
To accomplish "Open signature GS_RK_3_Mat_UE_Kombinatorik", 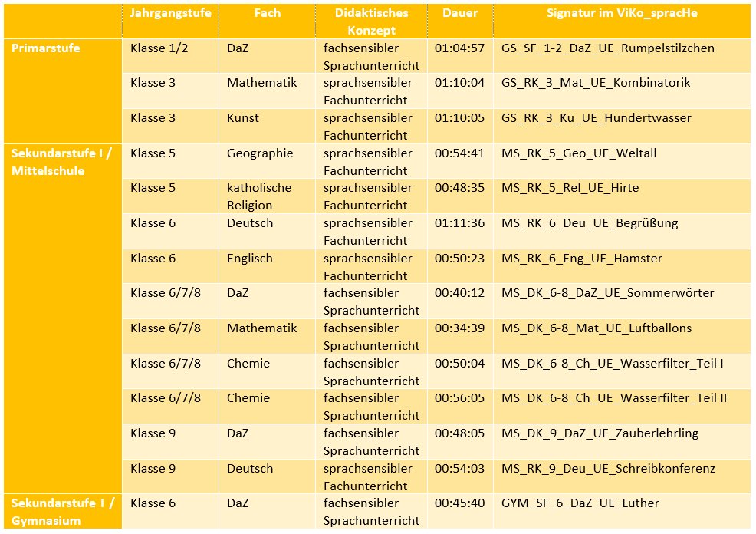I will (x=596, y=83).
